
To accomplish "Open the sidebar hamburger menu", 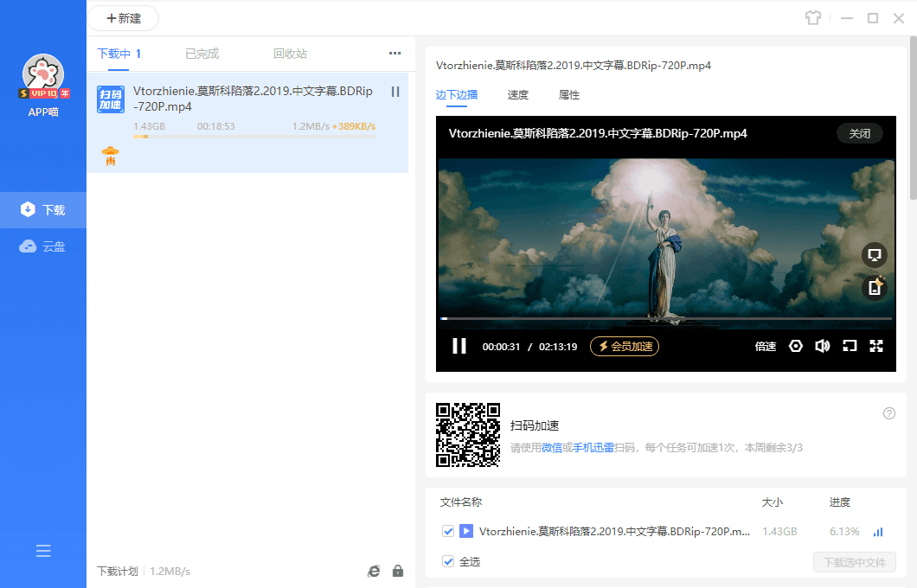I will 43,551.
